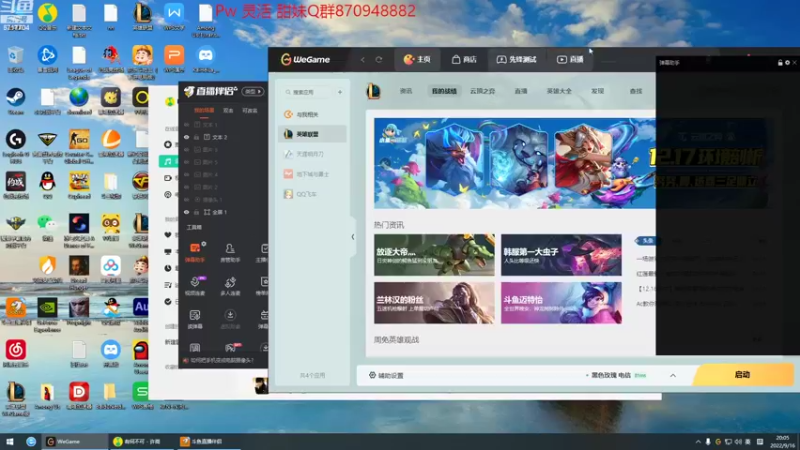The image size is (800, 450).
Task: Switch to 资讯 sub-tab
Action: click(x=406, y=91)
